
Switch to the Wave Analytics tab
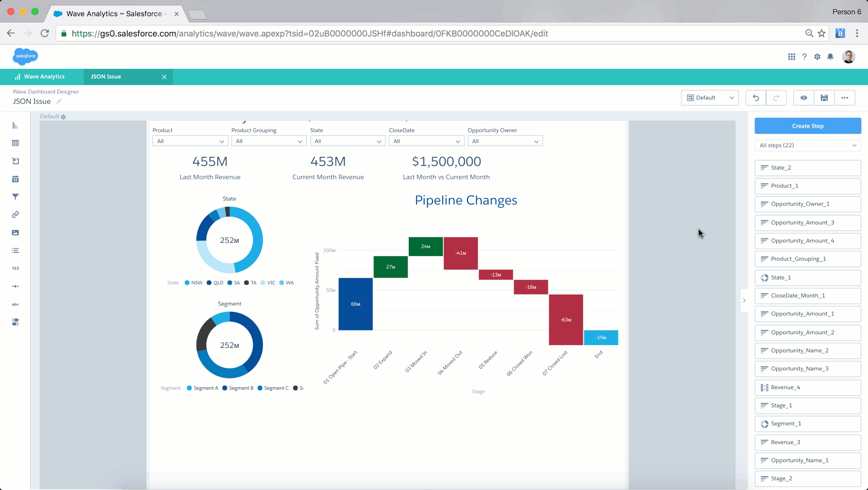(41, 76)
